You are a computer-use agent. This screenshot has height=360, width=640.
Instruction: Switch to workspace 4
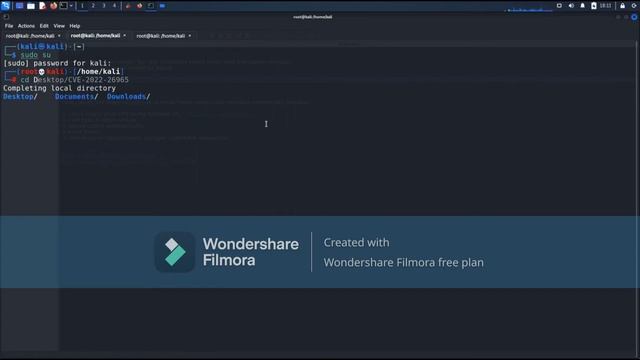[x=114, y=6]
